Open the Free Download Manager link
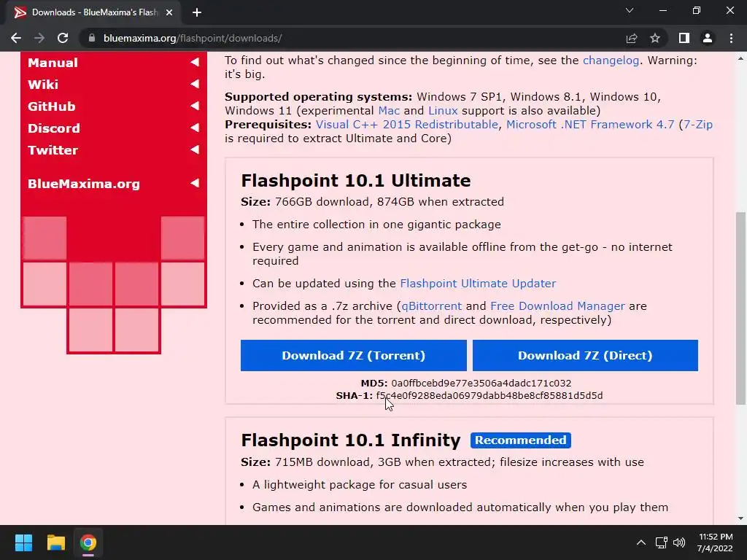Screen dimensions: 747x560 click(557, 306)
